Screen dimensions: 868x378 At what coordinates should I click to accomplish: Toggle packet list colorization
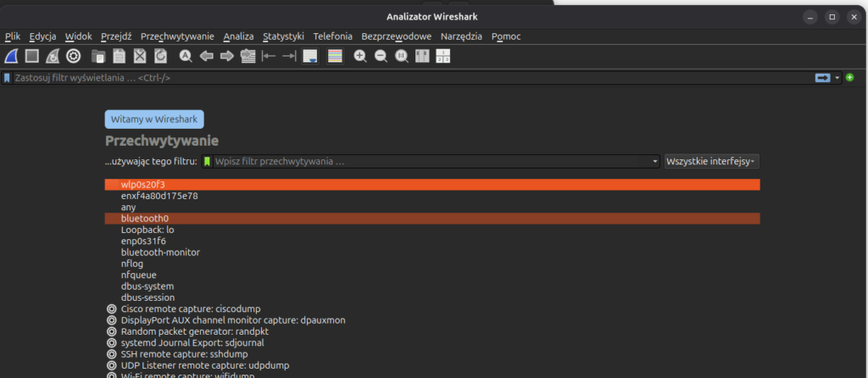tap(335, 57)
